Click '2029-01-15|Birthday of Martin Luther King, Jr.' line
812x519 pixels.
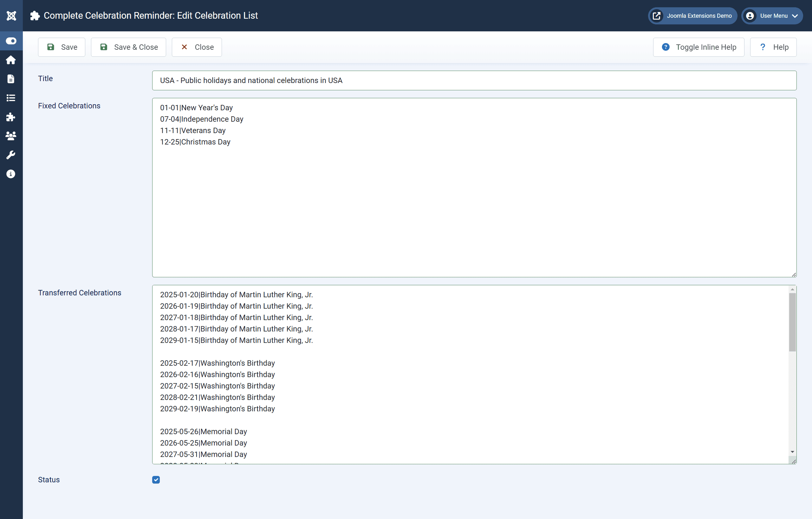(237, 340)
